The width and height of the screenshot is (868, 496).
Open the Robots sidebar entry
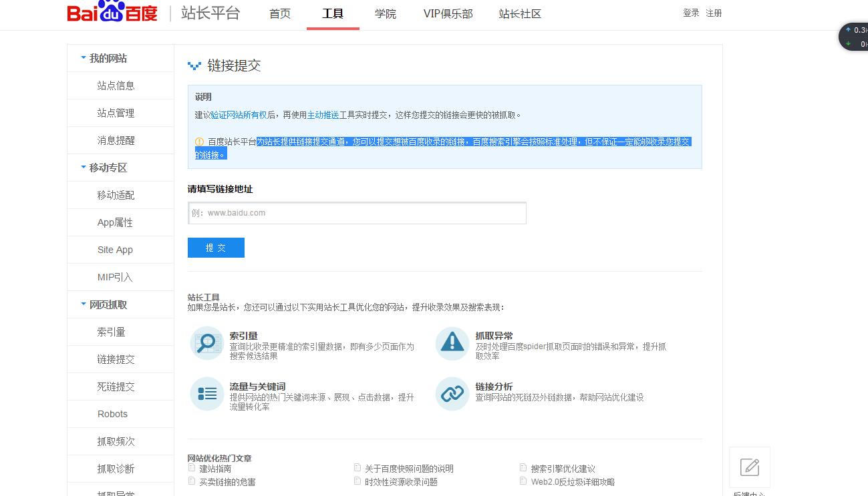click(x=112, y=413)
